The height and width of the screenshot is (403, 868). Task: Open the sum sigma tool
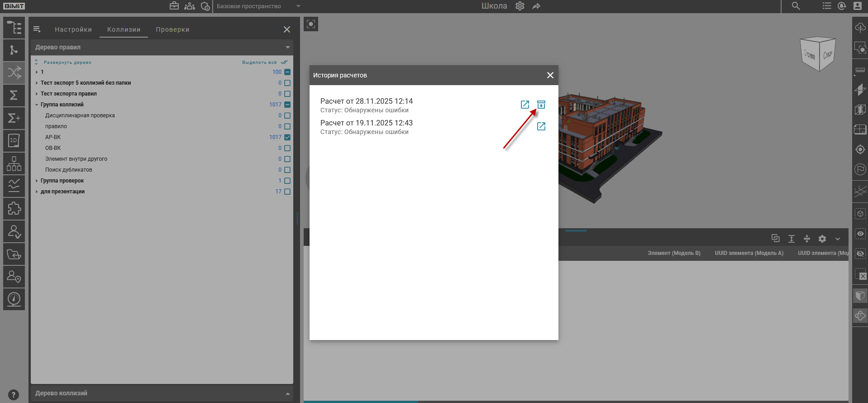pos(14,95)
